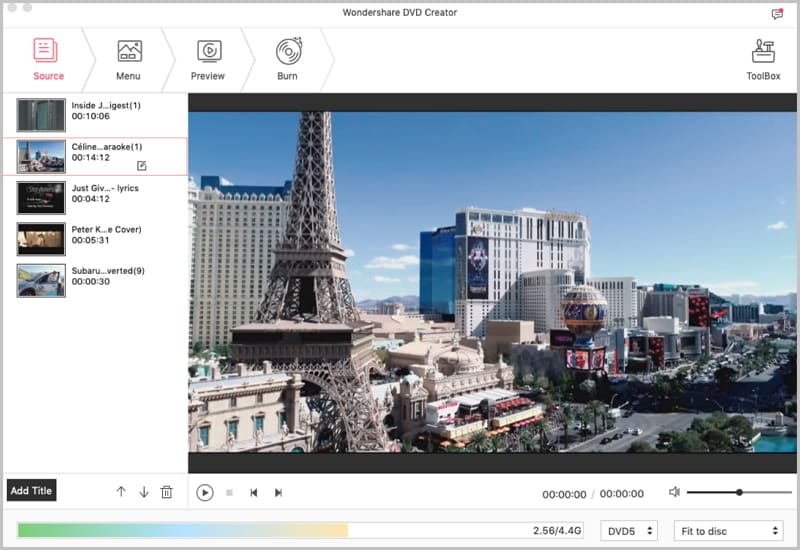The width and height of the screenshot is (800, 550).
Task: Move selected title down
Action: pyautogui.click(x=144, y=492)
